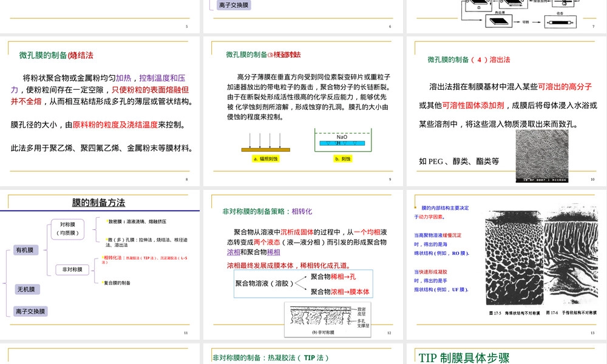This screenshot has width=607, height=364.
Task: Click the 如 PEG、醇类、酯类等 text on slide 10
Action: (x=459, y=161)
